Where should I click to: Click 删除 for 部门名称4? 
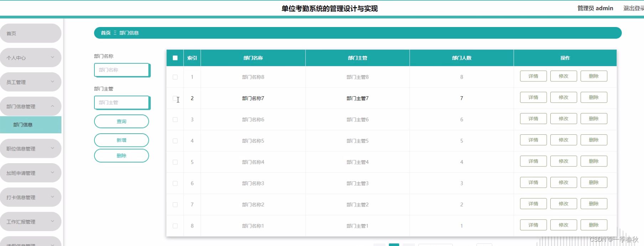594,161
